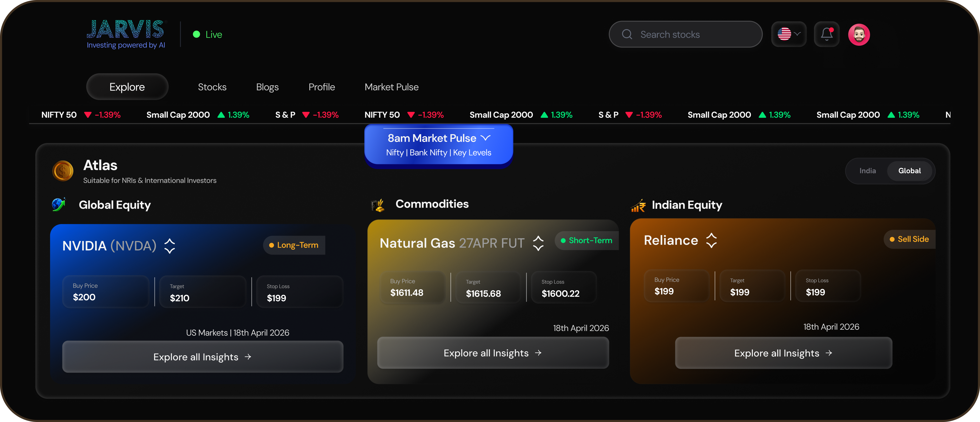Click Nifty | Bank Nifty | Key Levels subtitle

point(438,153)
